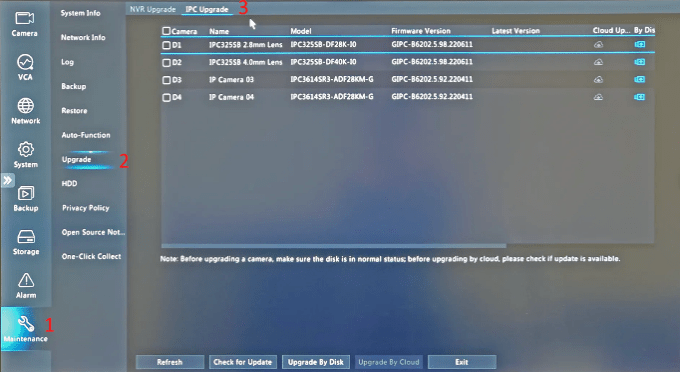Viewport: 680px width, 372px height.
Task: Click cloud upgrade icon for D1
Action: [x=598, y=45]
